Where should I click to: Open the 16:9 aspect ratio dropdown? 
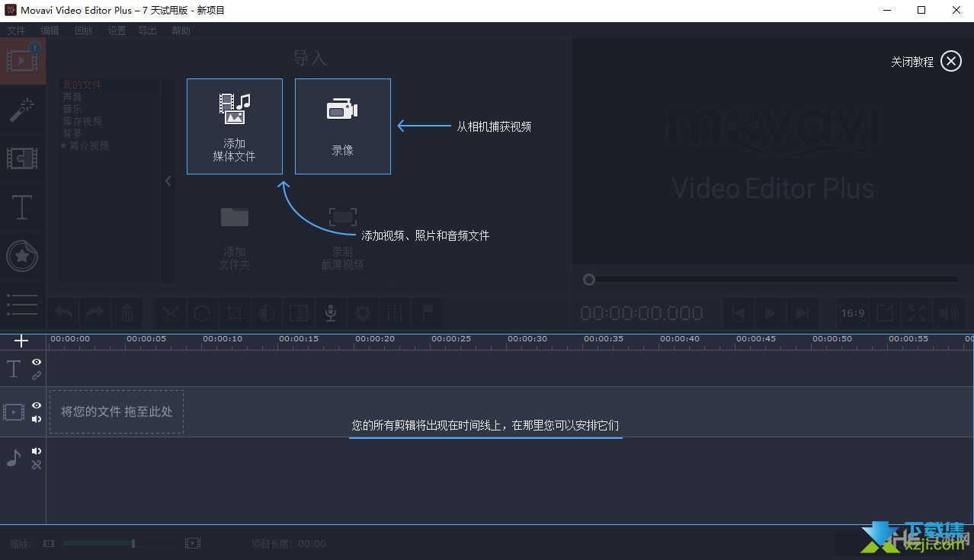pyautogui.click(x=853, y=313)
